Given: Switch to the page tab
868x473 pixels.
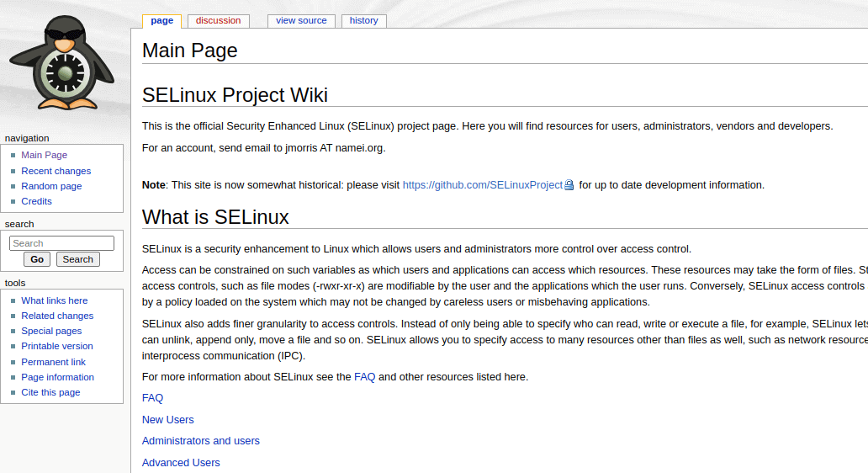Looking at the screenshot, I should [161, 20].
